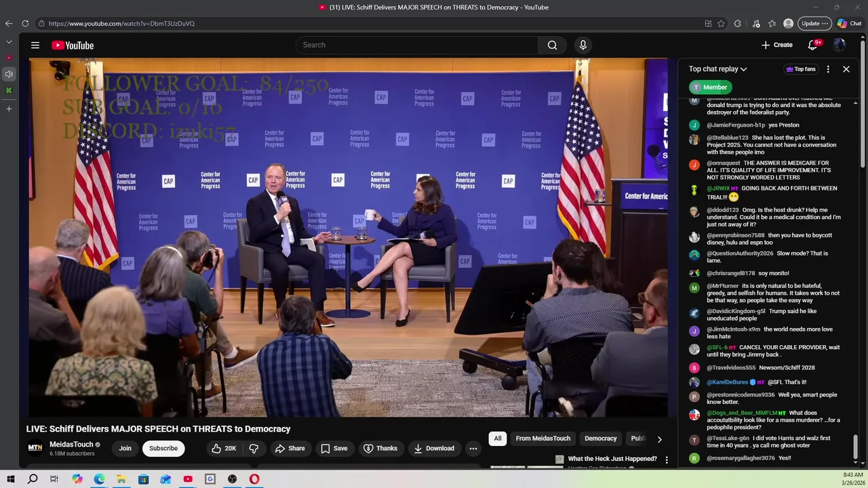Download the video
Viewport: 868px width, 488px height.
434,449
